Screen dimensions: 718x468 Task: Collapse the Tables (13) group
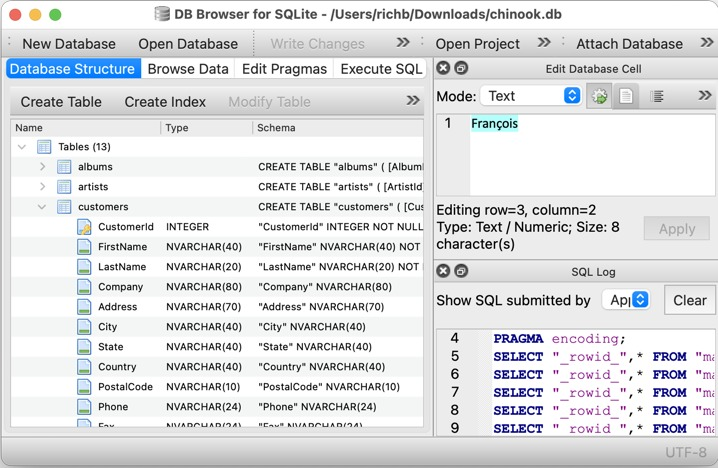[22, 147]
